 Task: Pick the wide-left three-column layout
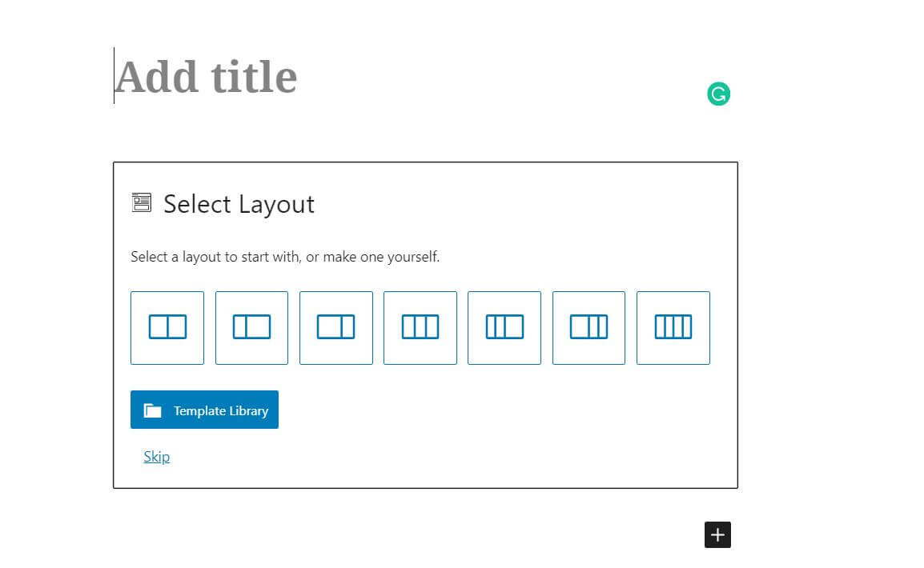point(589,327)
